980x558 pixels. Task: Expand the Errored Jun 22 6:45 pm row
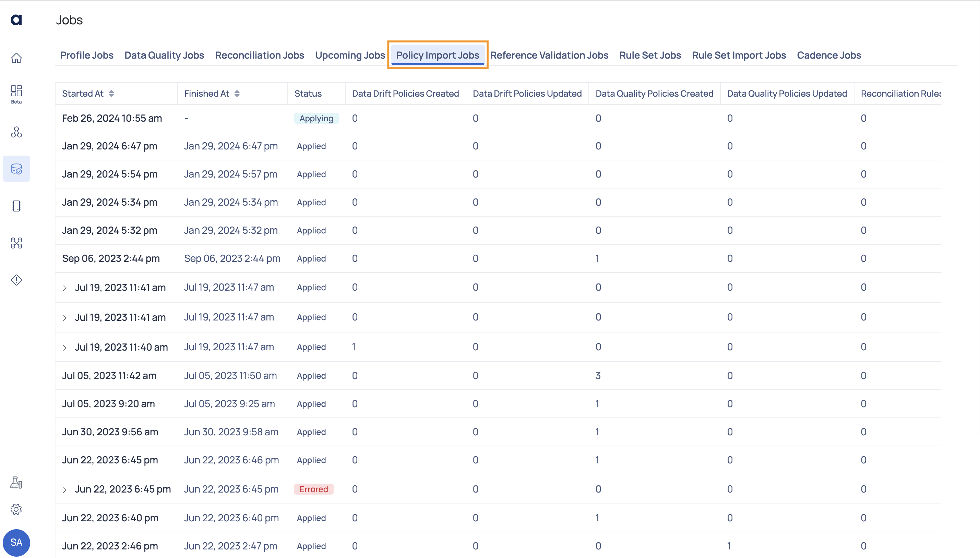pos(64,490)
